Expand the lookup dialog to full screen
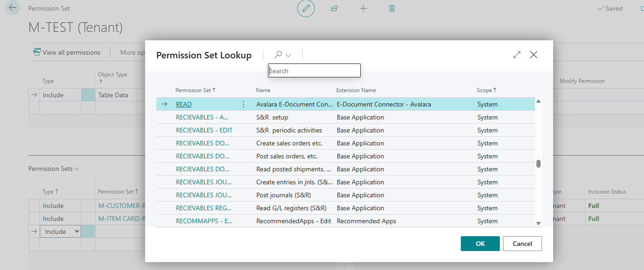Viewport: 644px width, 270px height. 517,55
